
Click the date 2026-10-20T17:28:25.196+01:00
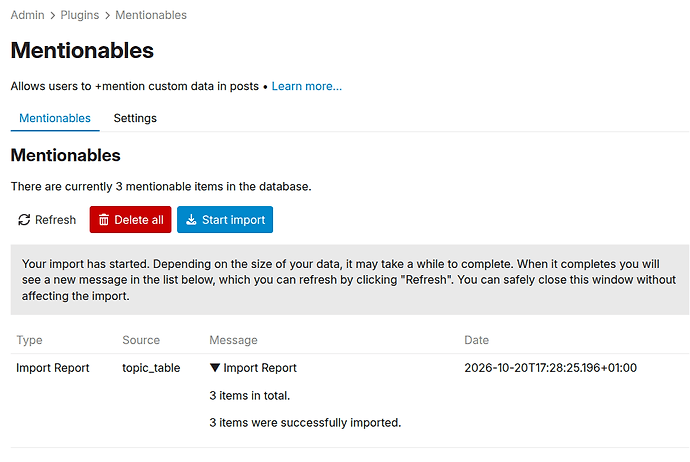tap(551, 368)
